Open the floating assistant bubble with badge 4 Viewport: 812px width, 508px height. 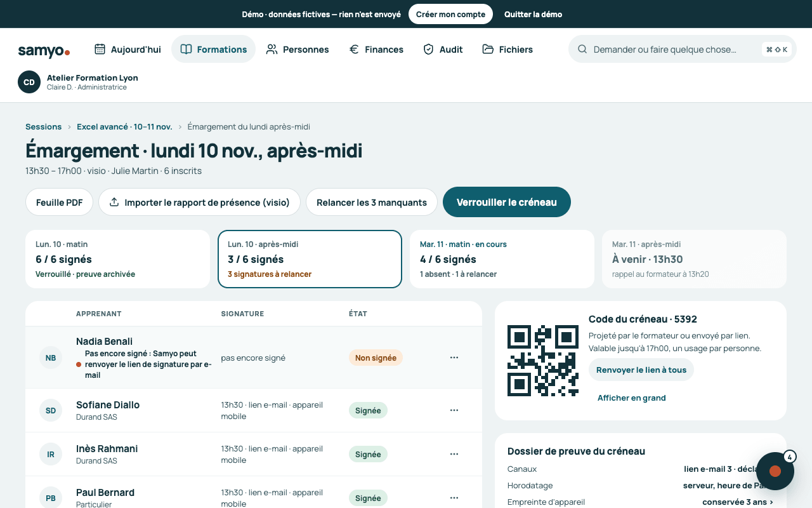point(775,471)
